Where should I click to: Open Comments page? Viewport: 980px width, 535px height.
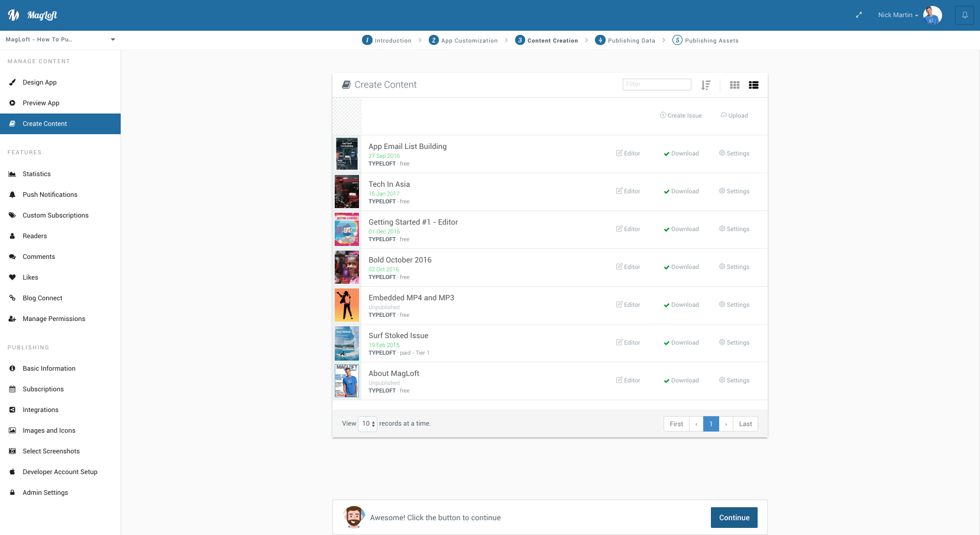60,257
